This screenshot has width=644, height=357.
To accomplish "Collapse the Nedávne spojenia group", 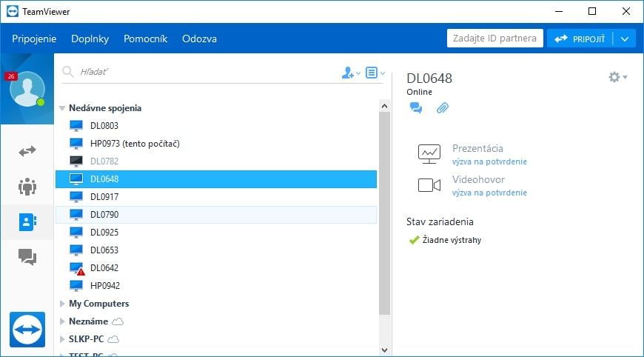I will pos(62,108).
